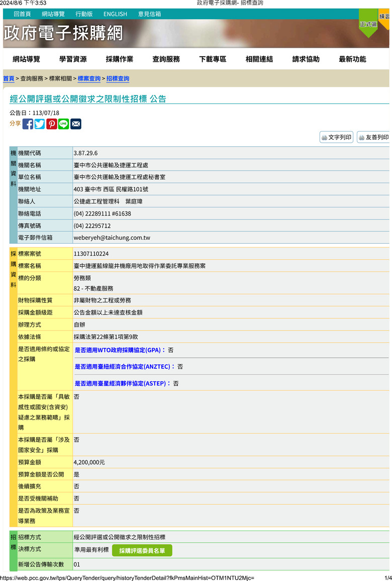Select legal basis 採購法第22條第1項第9款

(106, 337)
